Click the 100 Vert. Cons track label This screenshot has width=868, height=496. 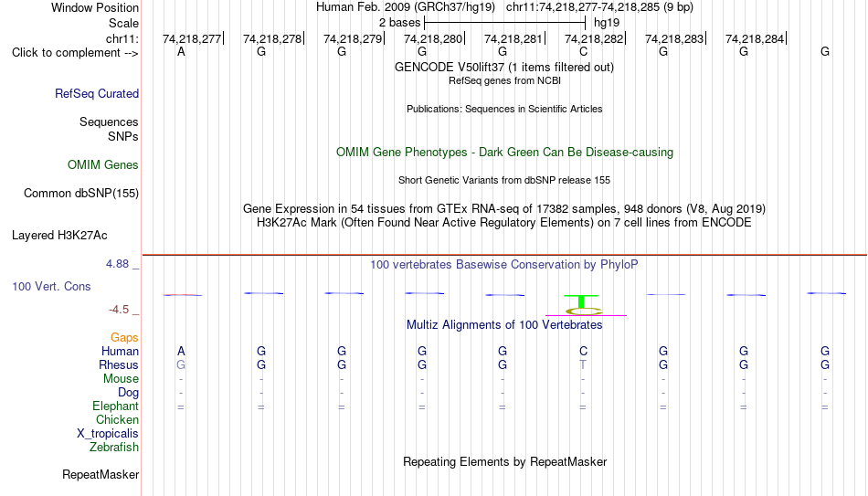[51, 286]
